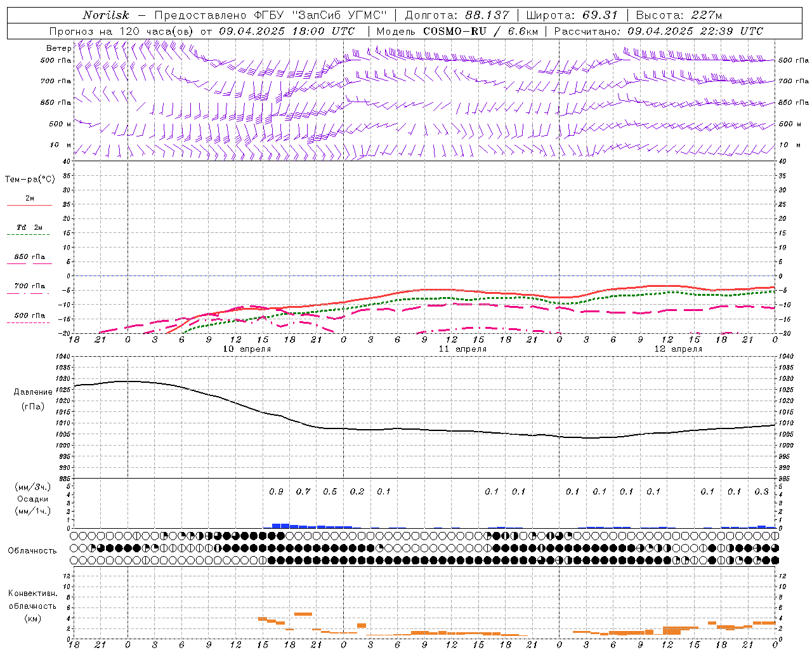The width and height of the screenshot is (812, 650).
Task: Click the "0.3" precipitation value
Action: coord(761,492)
